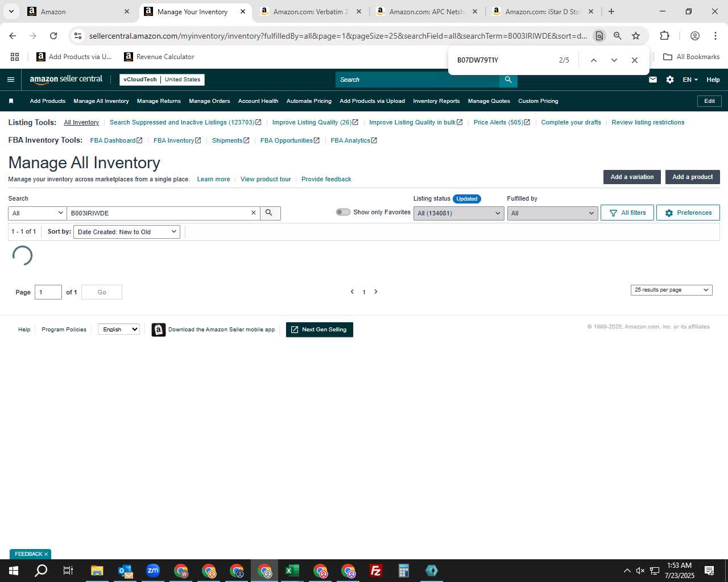728x582 pixels.
Task: Run the inventory search magnifier button
Action: [269, 213]
